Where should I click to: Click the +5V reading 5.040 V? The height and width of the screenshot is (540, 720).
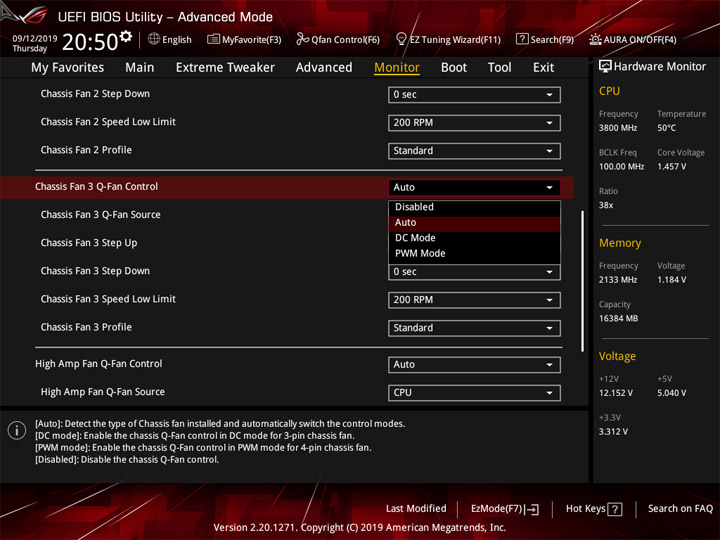pos(672,394)
